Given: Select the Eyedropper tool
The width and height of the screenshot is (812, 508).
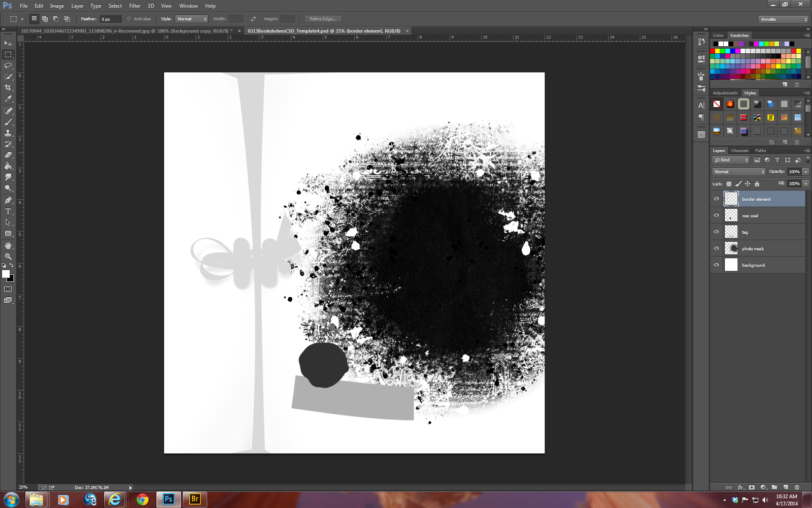Looking at the screenshot, I should pyautogui.click(x=8, y=99).
